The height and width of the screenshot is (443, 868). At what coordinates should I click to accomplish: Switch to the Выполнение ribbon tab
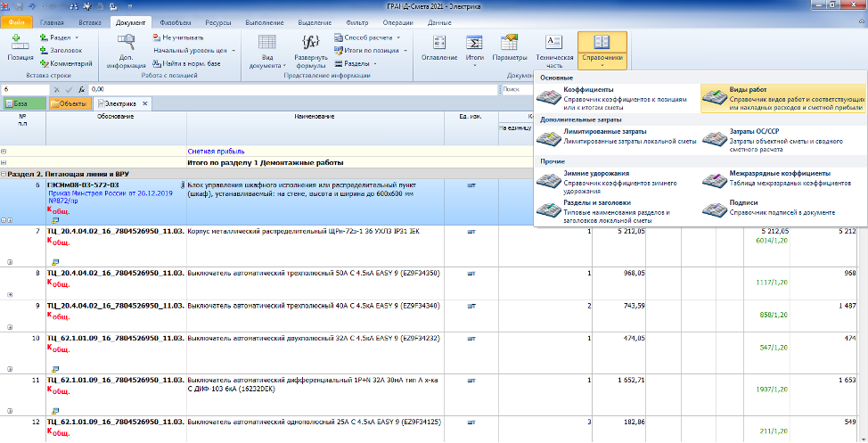(x=265, y=22)
